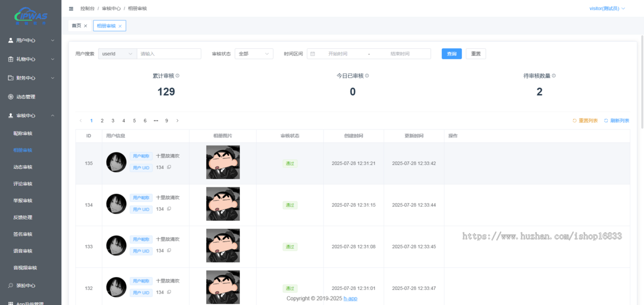This screenshot has width=644, height=305.
Task: Open 举报审核 in the sidebar
Action: click(x=23, y=200)
